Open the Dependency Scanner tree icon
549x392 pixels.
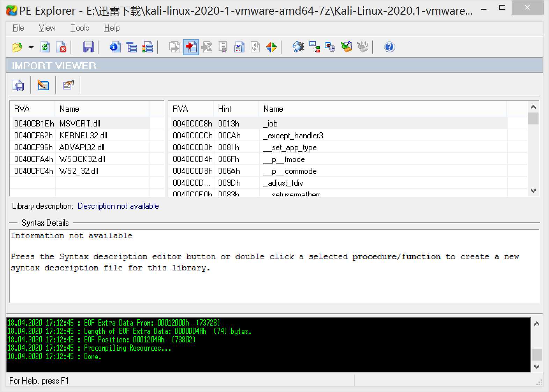(314, 47)
